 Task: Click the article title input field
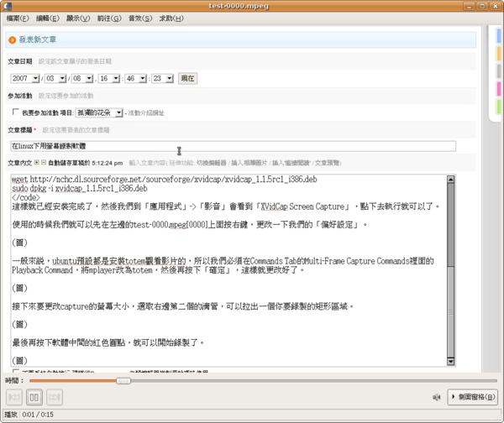point(233,146)
